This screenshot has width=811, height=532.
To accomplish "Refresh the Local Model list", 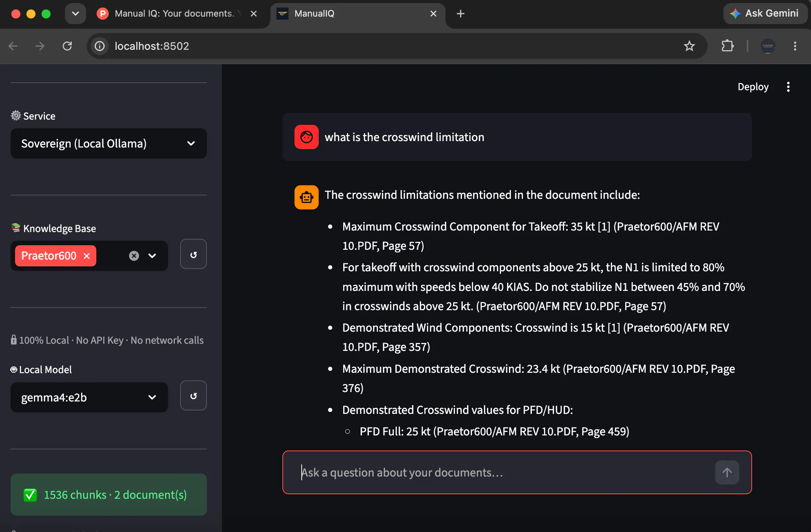I will [193, 396].
